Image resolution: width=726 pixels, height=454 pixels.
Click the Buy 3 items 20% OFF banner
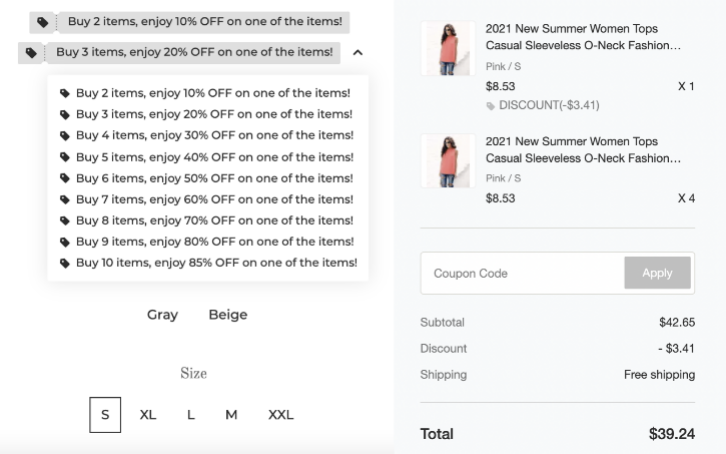(194, 52)
